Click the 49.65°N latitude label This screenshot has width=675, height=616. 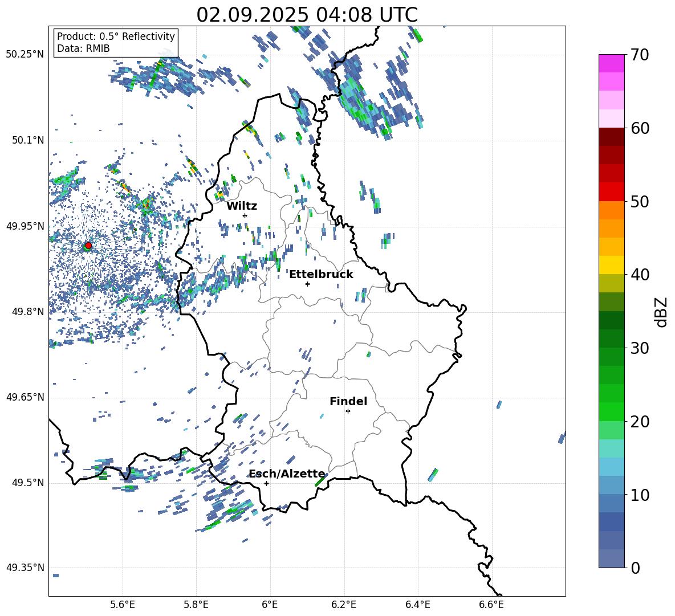(x=25, y=397)
